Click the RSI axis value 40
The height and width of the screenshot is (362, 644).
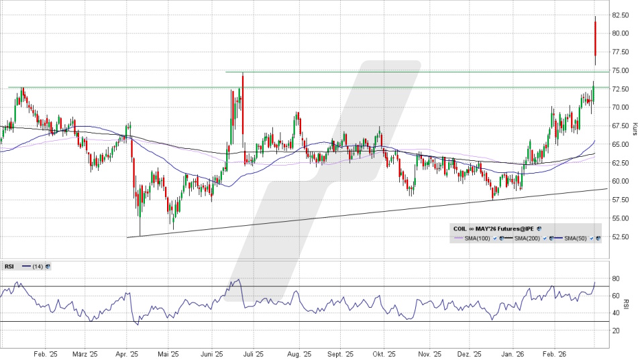[616, 313]
